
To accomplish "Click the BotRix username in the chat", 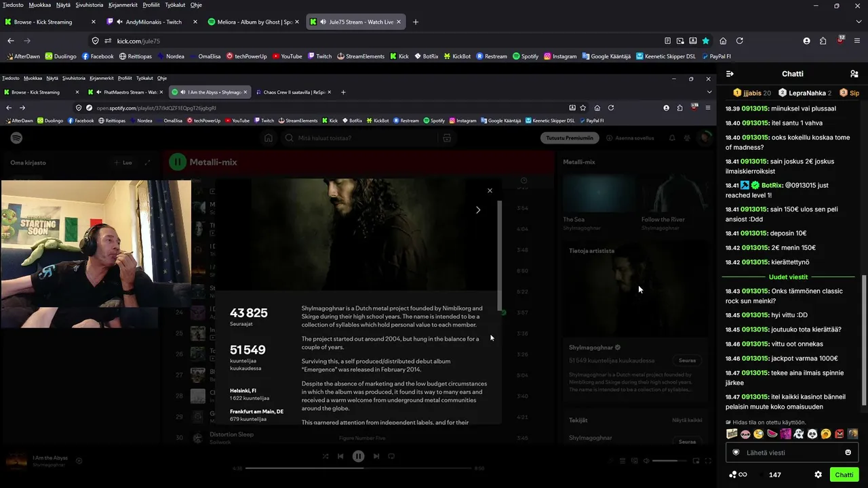I will tap(772, 185).
